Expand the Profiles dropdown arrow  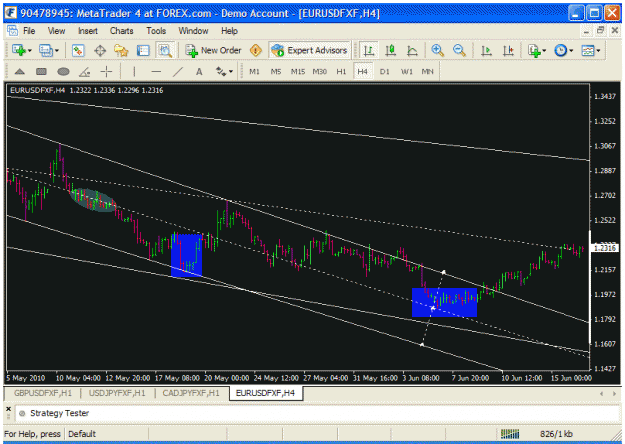point(57,51)
